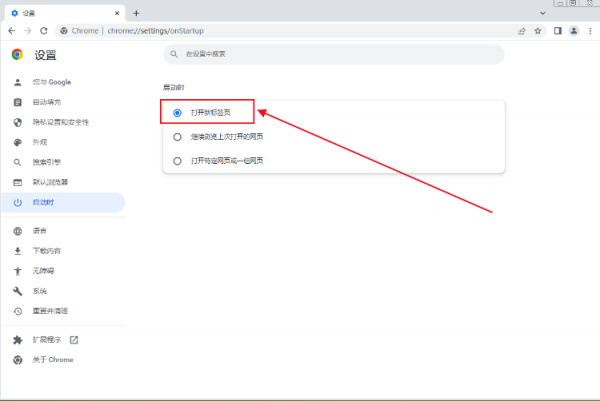The width and height of the screenshot is (600, 401).
Task: Open the '外观' appearance section
Action: (x=40, y=142)
